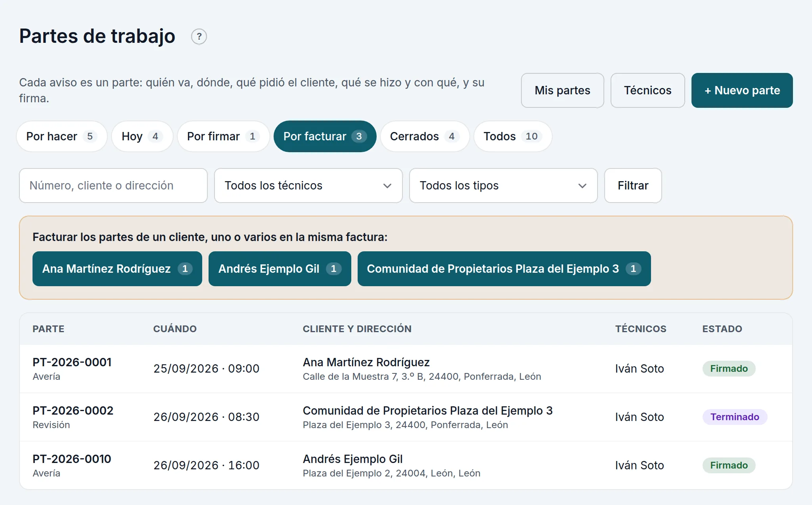Click date 26/09/2026 · 08:30
812x505 pixels.
point(206,417)
